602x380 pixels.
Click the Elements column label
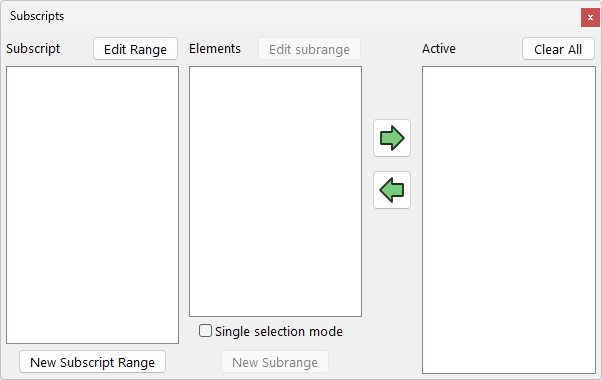pos(215,49)
